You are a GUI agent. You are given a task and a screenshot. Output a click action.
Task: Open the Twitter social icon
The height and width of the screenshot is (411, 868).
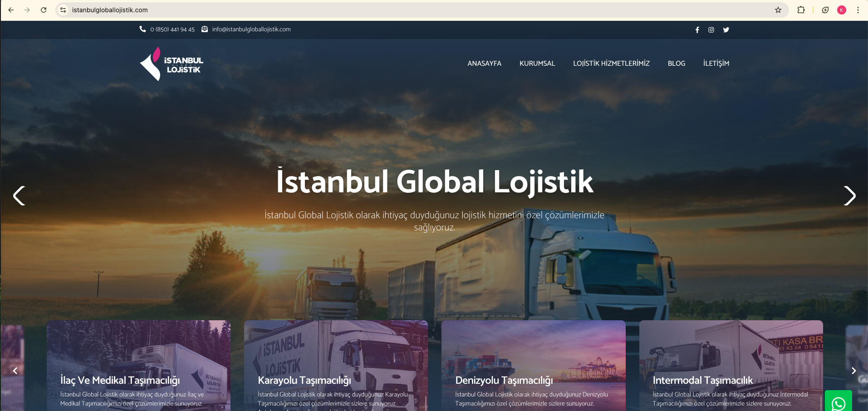click(726, 30)
